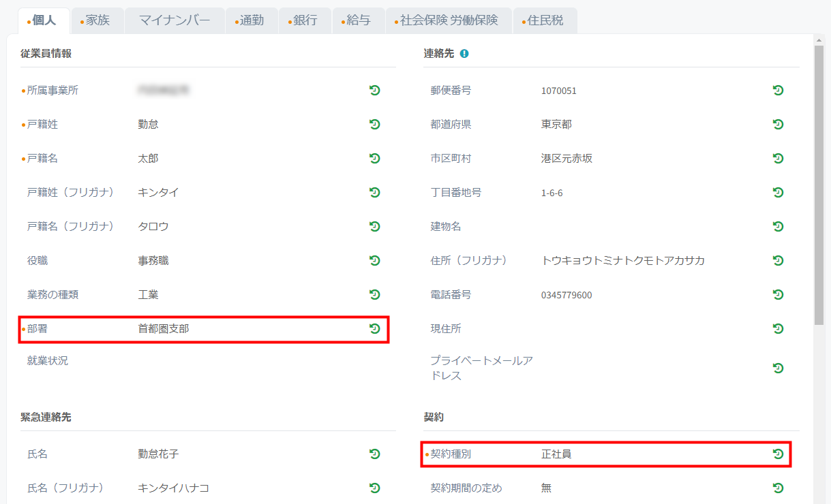The image size is (831, 504).
Task: Click history icon next to キンタイハナコ
Action: coord(374,488)
